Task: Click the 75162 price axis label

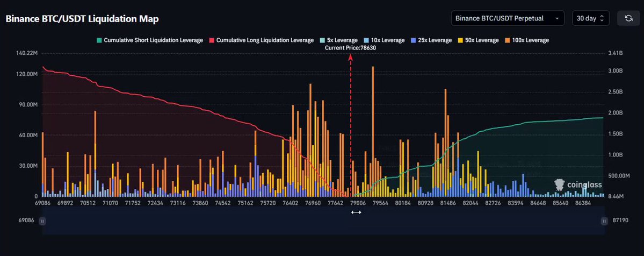Action: point(245,203)
